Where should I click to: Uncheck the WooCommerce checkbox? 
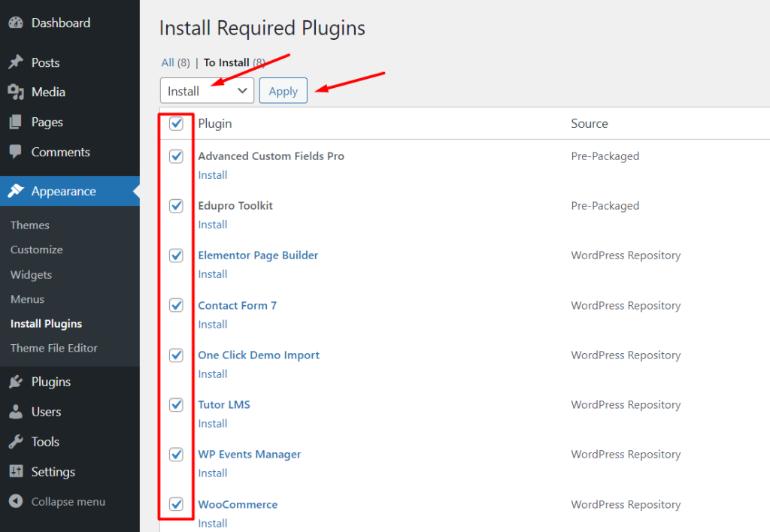pyautogui.click(x=176, y=504)
